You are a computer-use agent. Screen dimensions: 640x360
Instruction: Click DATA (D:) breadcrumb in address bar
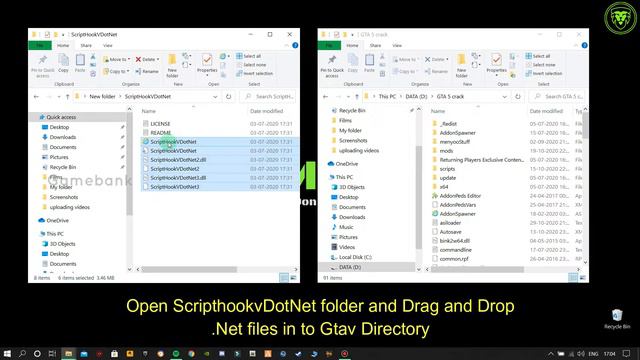pos(416,97)
